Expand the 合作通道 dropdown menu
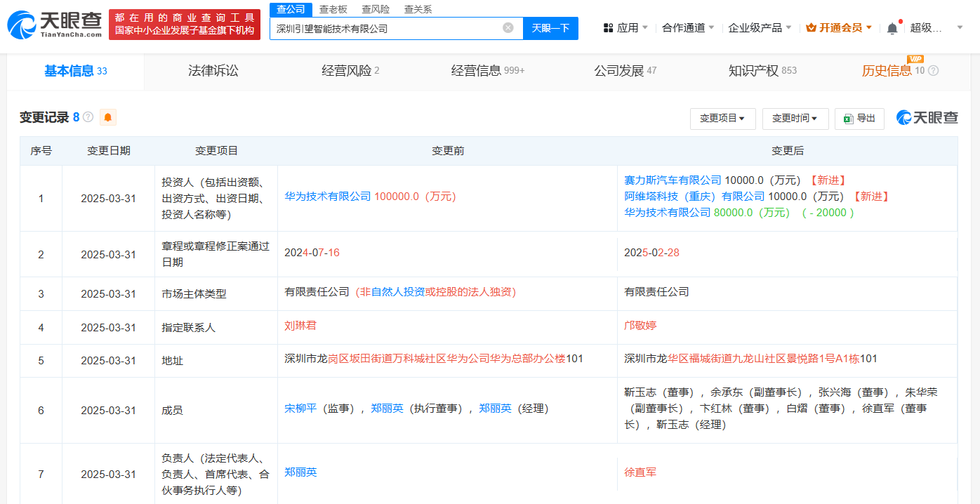 tap(688, 28)
